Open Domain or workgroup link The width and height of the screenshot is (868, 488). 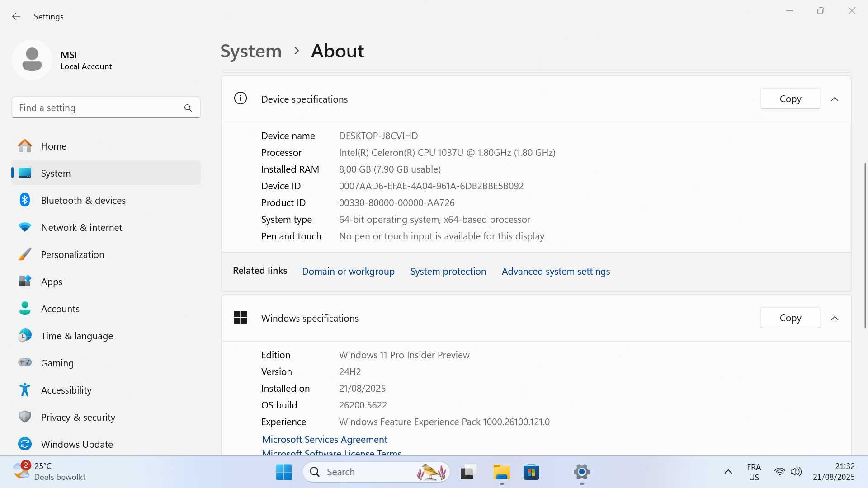348,271
